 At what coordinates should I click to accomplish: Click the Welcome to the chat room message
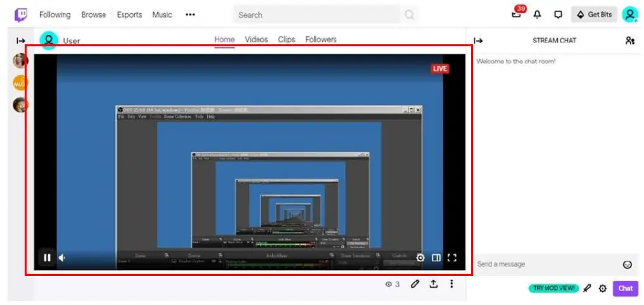pos(516,61)
